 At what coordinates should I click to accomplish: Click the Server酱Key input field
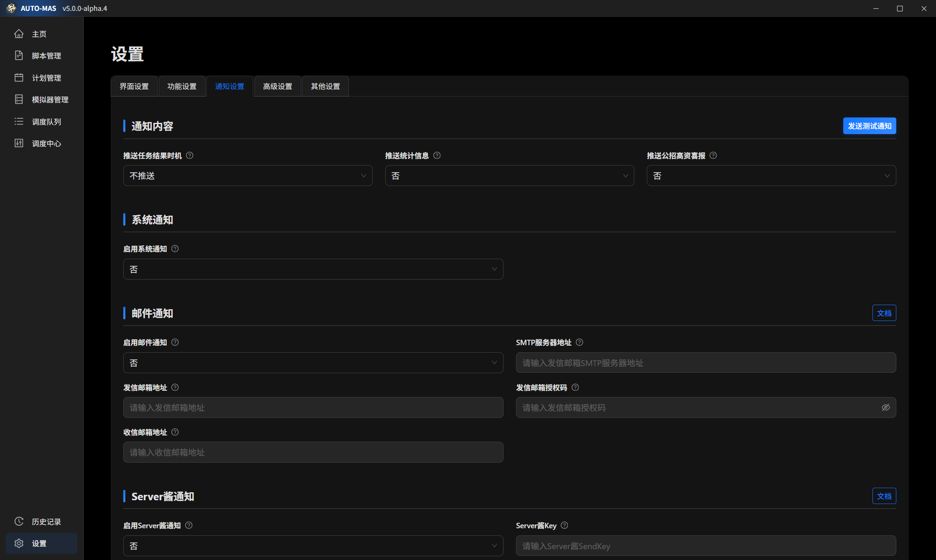[705, 546]
